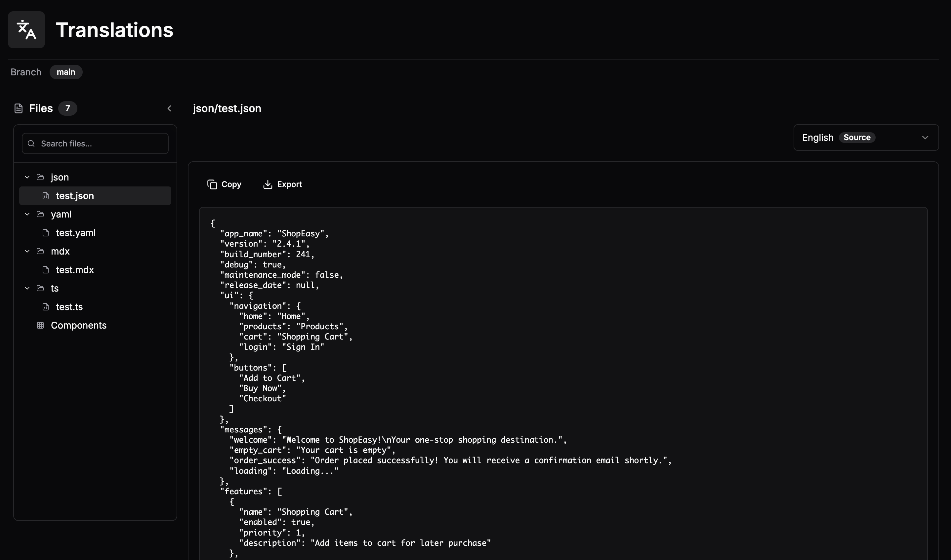Click the main branch badge
The image size is (951, 560).
click(66, 72)
